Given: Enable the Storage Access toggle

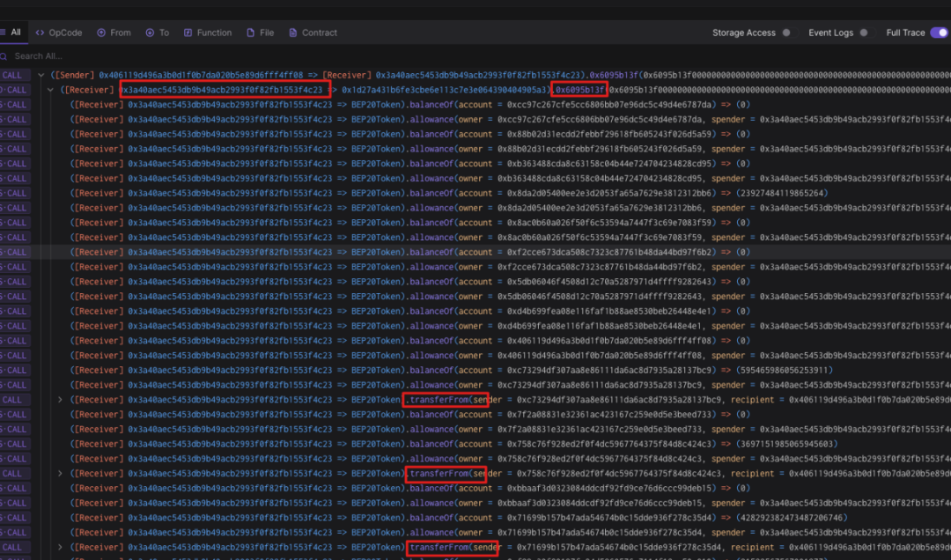Looking at the screenshot, I should click(786, 33).
